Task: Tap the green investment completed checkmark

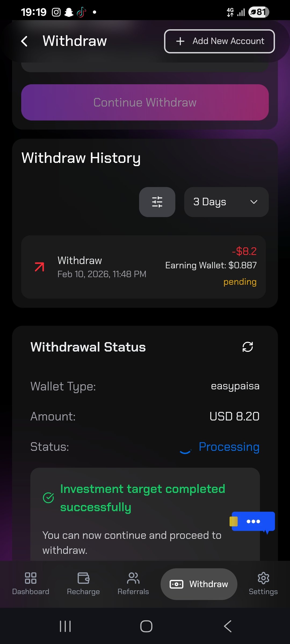Action: [49, 498]
